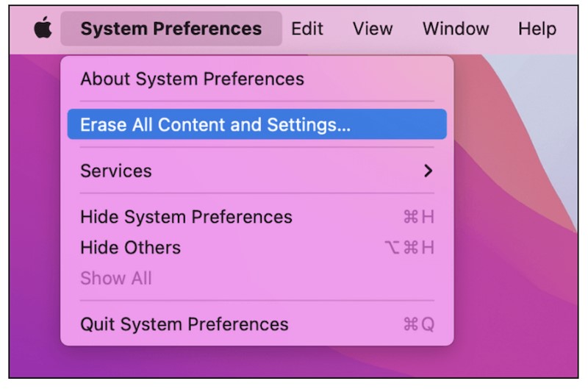Open the View menu
Viewport: 588px width, 389px height.
(372, 29)
